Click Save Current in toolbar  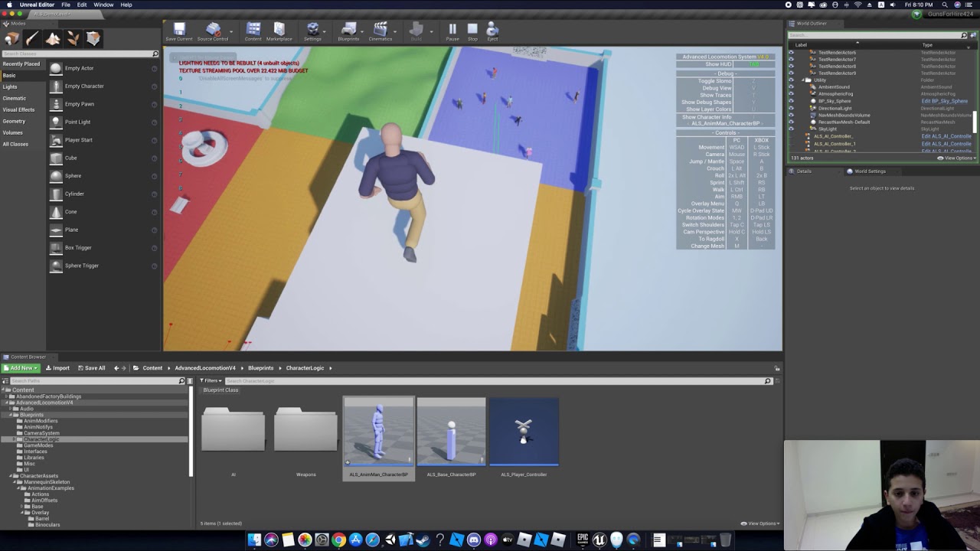[x=179, y=31]
